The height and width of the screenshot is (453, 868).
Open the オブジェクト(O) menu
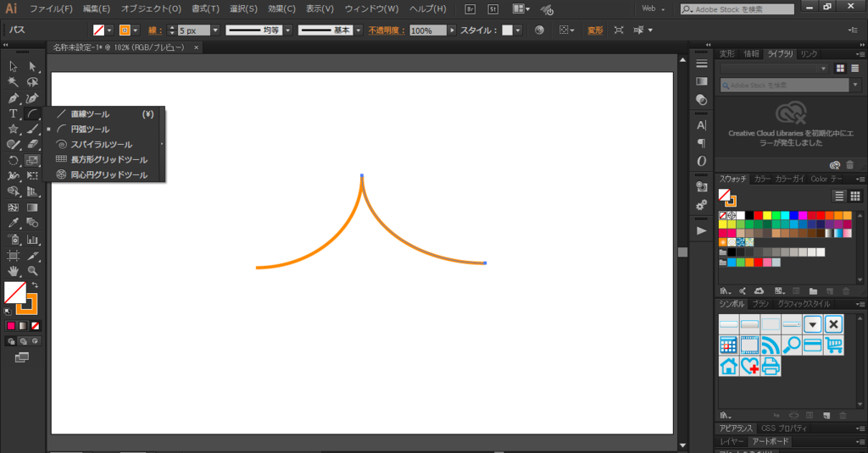point(151,8)
